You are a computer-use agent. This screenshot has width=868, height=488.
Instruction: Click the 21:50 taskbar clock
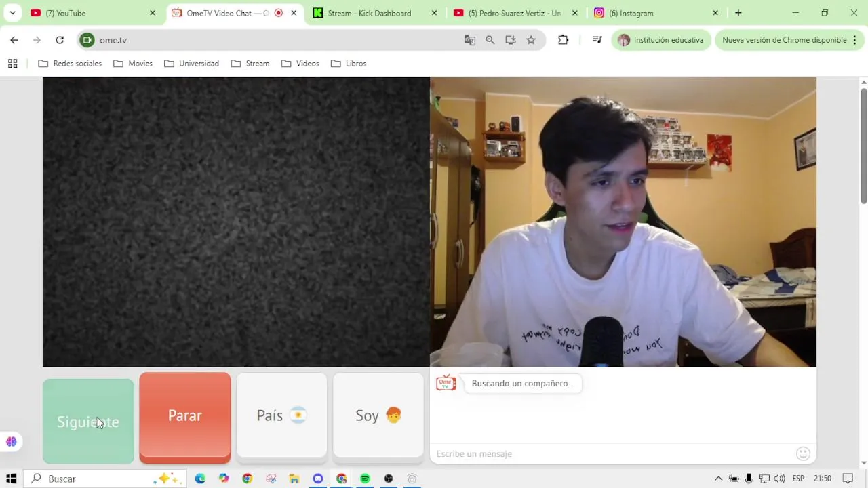823,479
